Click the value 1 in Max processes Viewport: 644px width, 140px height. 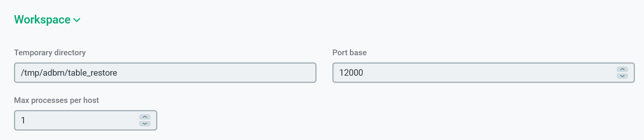point(23,120)
